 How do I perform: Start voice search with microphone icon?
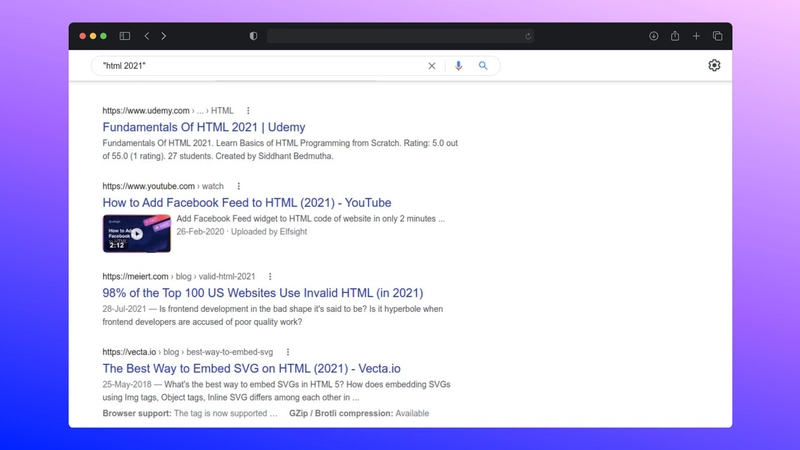click(x=458, y=66)
